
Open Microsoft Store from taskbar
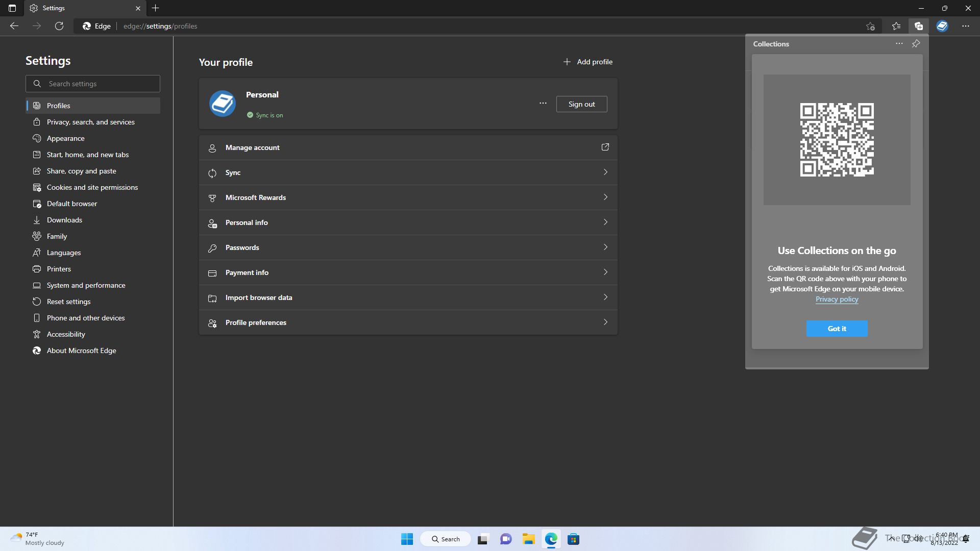(573, 539)
